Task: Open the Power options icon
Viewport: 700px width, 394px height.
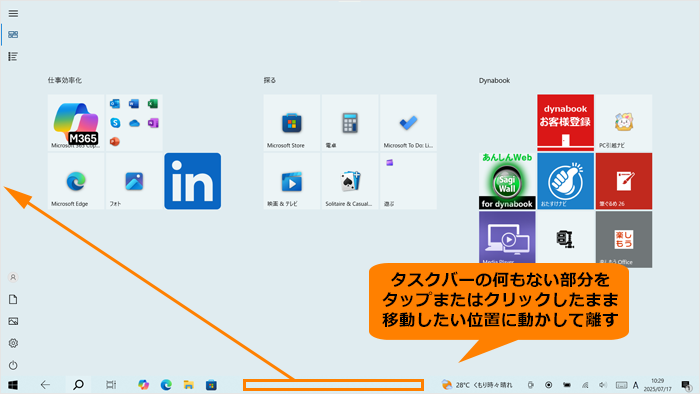Action: point(13,365)
